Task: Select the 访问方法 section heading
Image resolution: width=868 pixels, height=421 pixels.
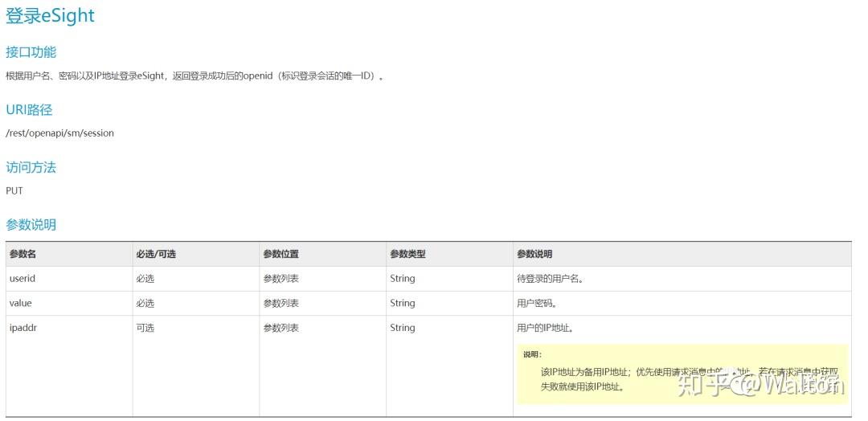Action: pyautogui.click(x=31, y=167)
